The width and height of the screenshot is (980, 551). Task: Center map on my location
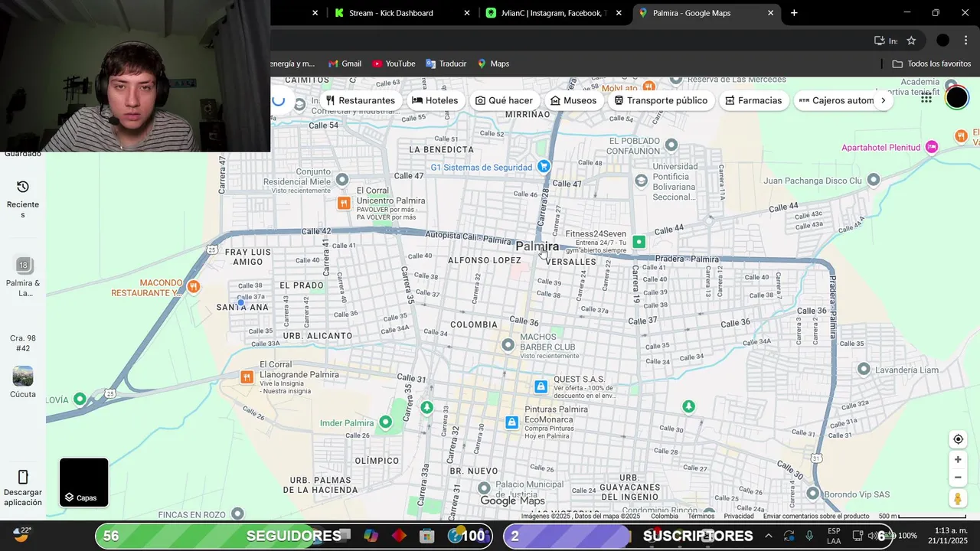coord(958,439)
